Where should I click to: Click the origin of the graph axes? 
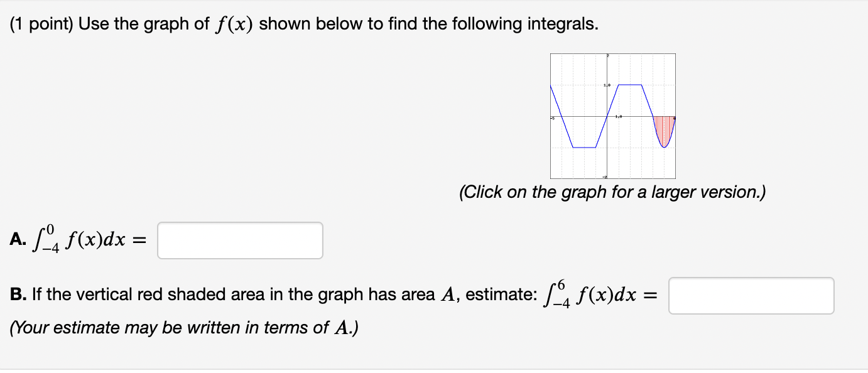coord(607,116)
